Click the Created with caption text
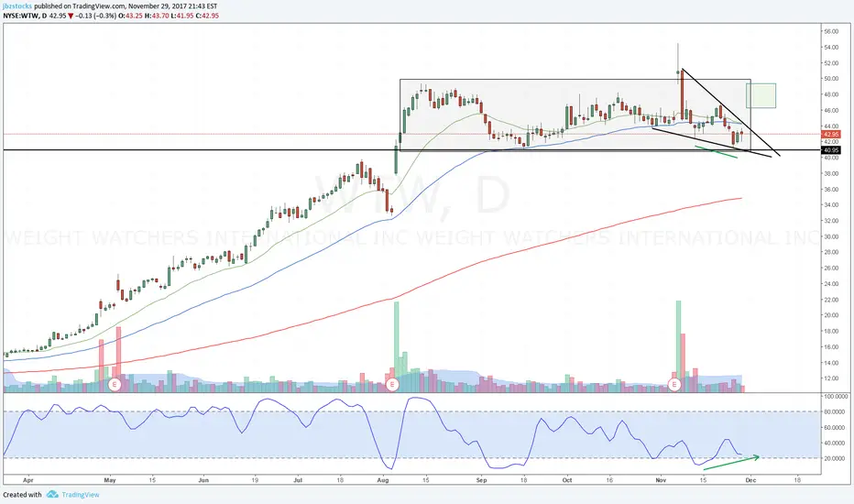This screenshot has width=854, height=504. pos(22,495)
